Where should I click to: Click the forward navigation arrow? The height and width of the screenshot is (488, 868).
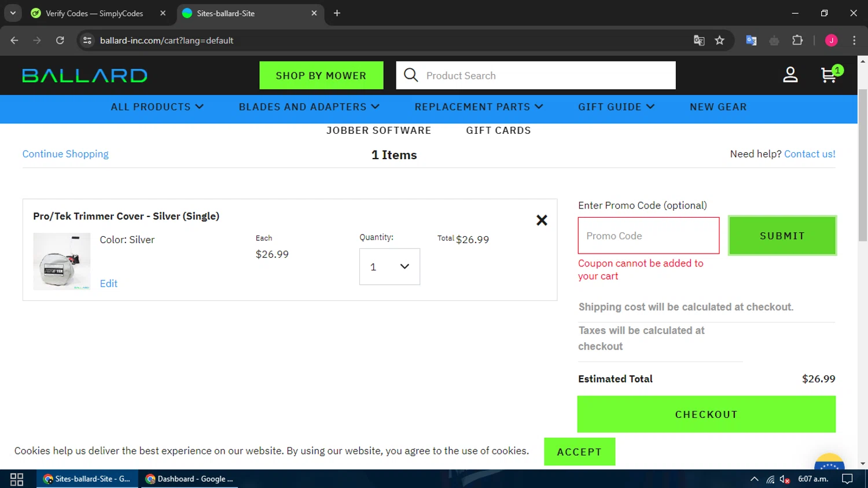pos(37,41)
